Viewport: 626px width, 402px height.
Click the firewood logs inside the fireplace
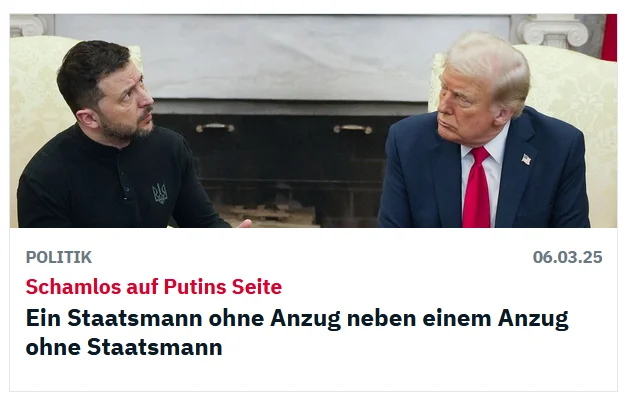267,216
